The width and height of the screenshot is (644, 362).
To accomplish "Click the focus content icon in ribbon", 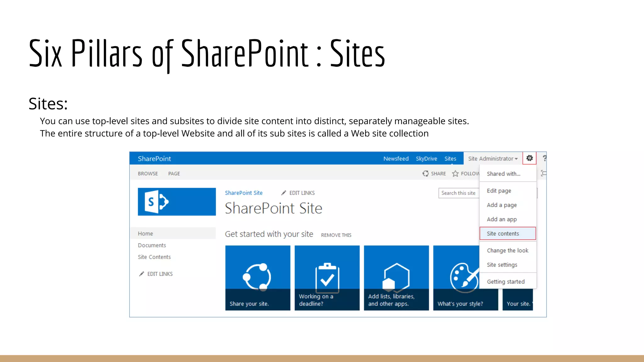I will click(x=543, y=173).
